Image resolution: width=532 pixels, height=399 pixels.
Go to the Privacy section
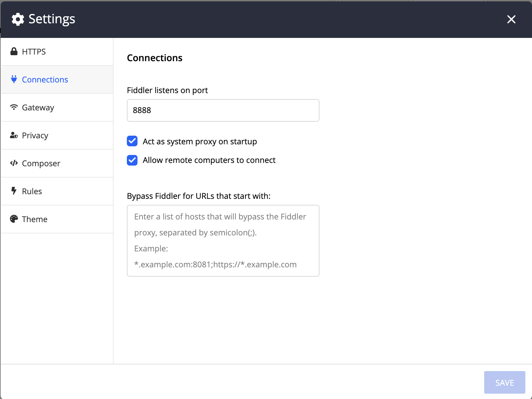[35, 135]
